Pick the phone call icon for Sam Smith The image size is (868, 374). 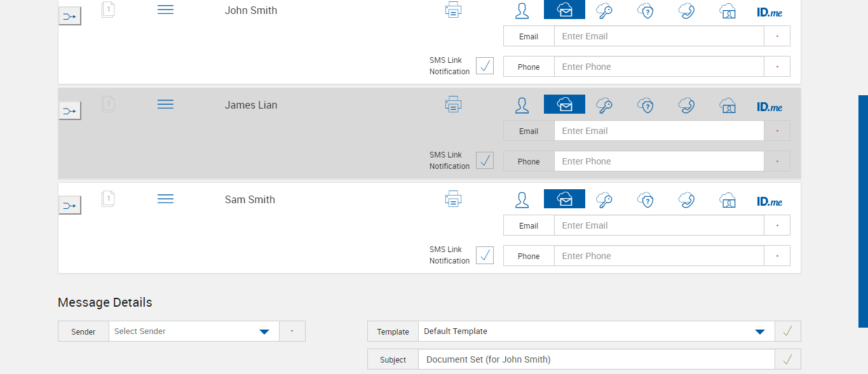pos(686,199)
